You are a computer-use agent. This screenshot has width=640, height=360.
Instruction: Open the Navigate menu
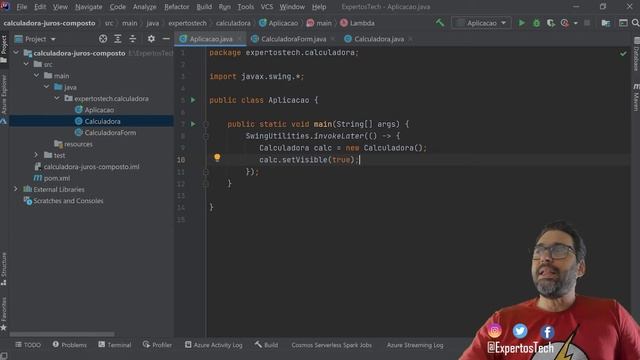coord(89,7)
